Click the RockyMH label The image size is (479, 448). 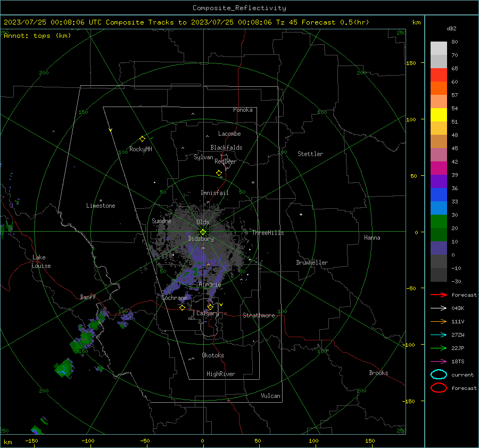(x=141, y=149)
